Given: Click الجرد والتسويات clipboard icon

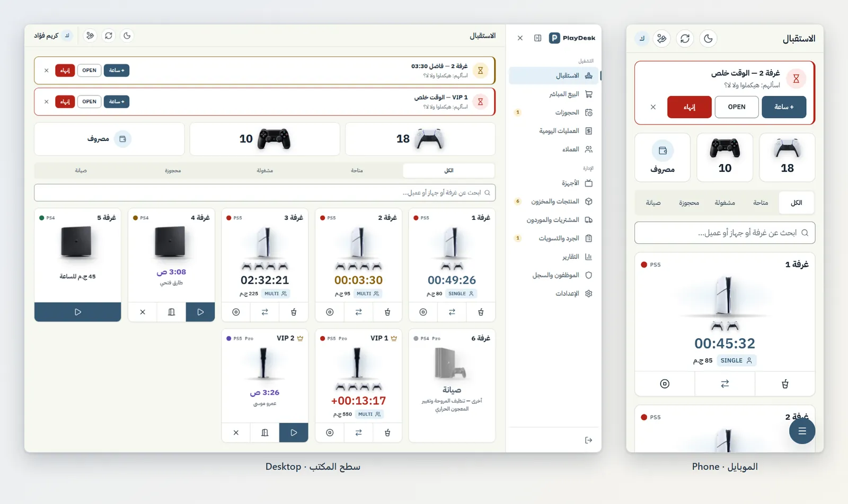Looking at the screenshot, I should click(588, 238).
